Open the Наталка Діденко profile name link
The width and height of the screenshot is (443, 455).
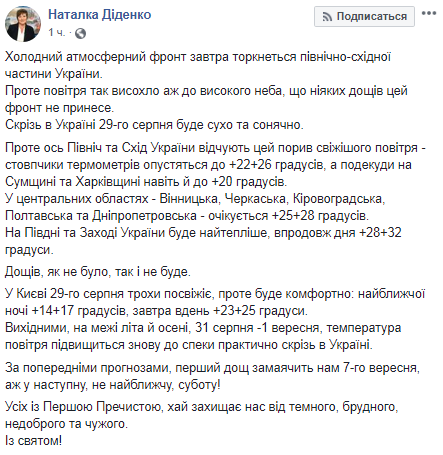(100, 15)
